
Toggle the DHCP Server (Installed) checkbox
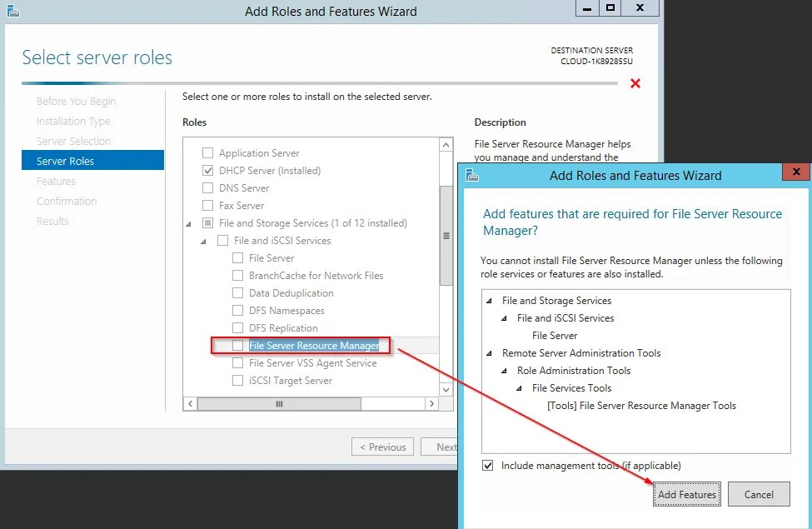click(207, 171)
